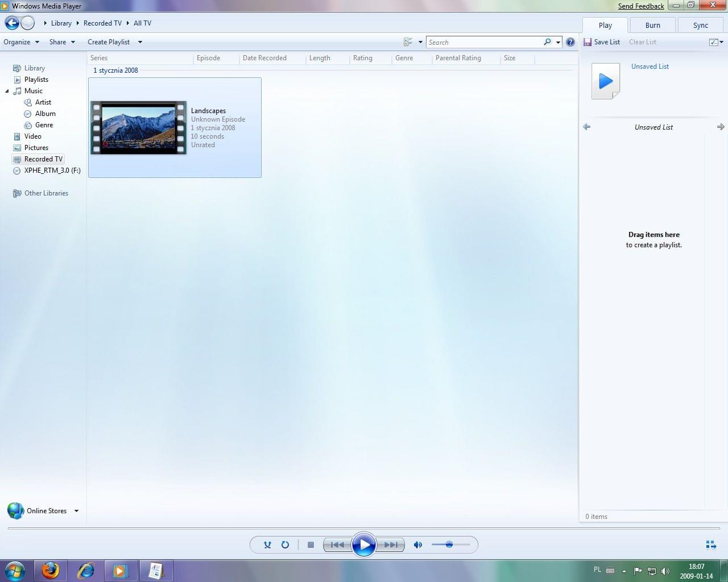This screenshot has width=728, height=582.
Task: Switch to the Play tab
Action: click(605, 25)
